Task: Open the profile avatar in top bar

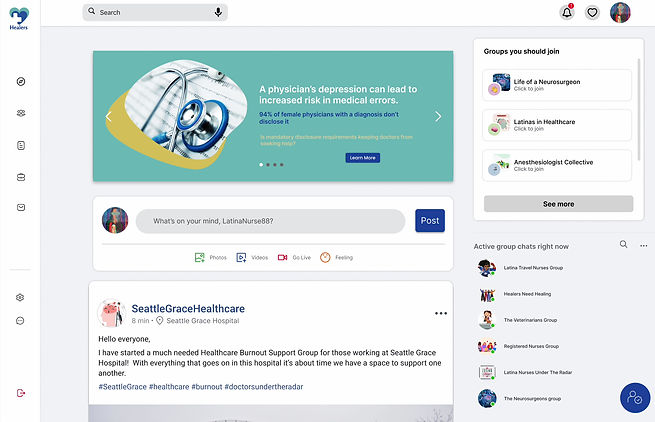Action: tap(620, 13)
